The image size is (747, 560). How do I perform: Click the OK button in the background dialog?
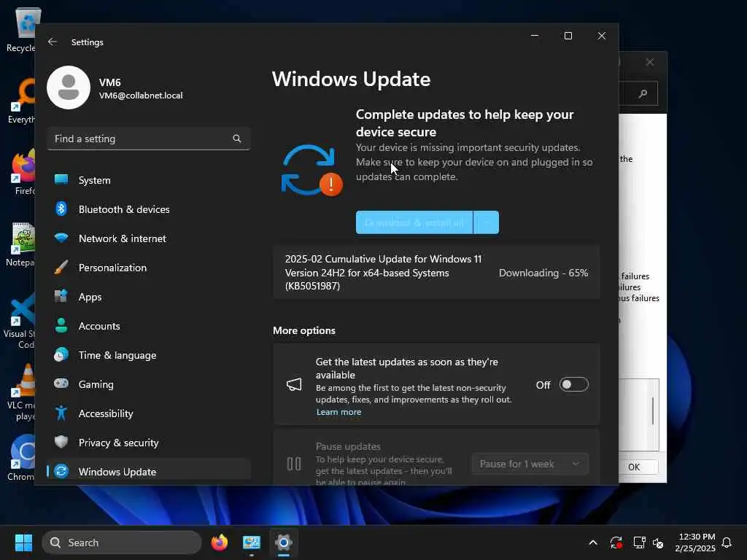point(638,467)
